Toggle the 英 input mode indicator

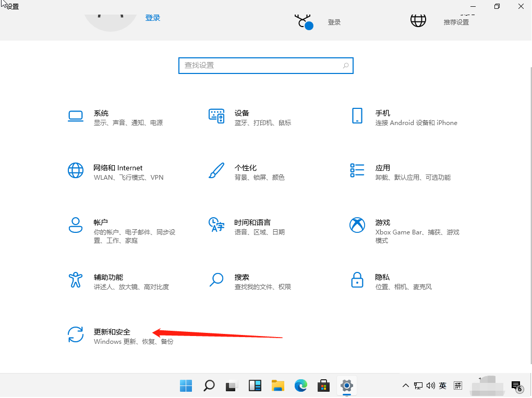pyautogui.click(x=443, y=386)
